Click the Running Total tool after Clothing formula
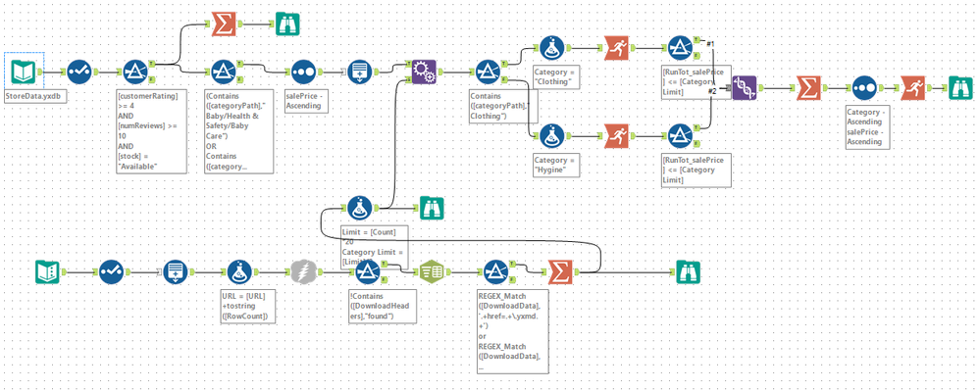Screen dimensions: 980x391 coord(616,48)
